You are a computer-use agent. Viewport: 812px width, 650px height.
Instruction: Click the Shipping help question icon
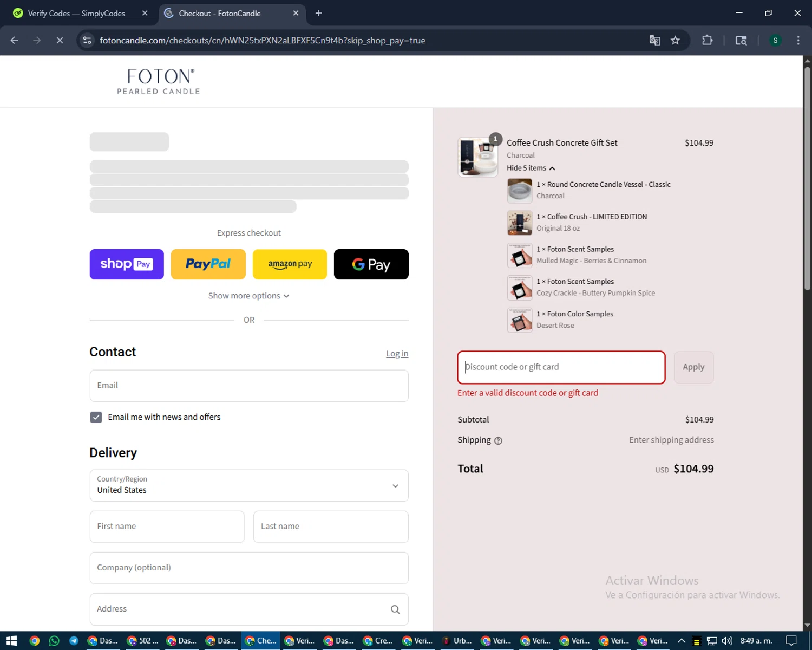coord(498,441)
